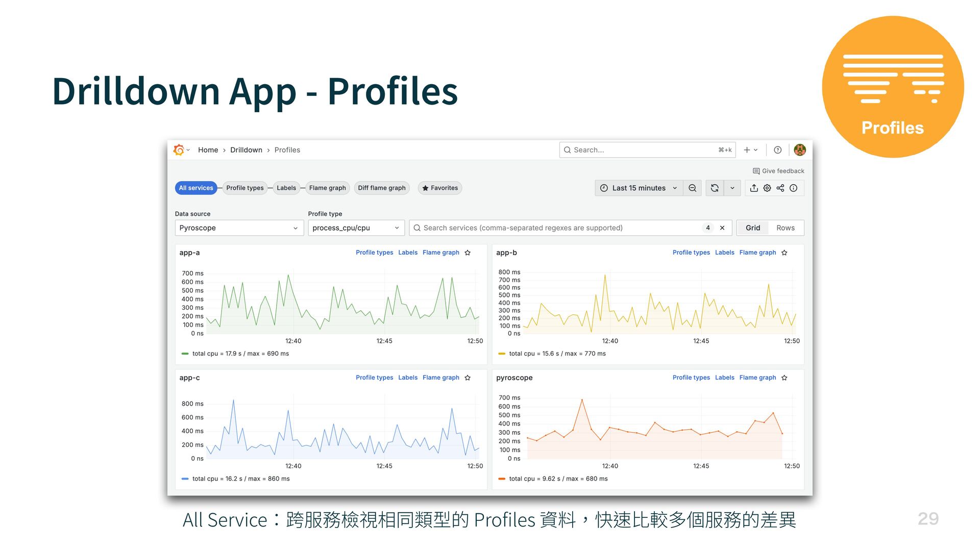The width and height of the screenshot is (980, 551).
Task: Click the Grafana logo icon
Action: pyautogui.click(x=179, y=150)
